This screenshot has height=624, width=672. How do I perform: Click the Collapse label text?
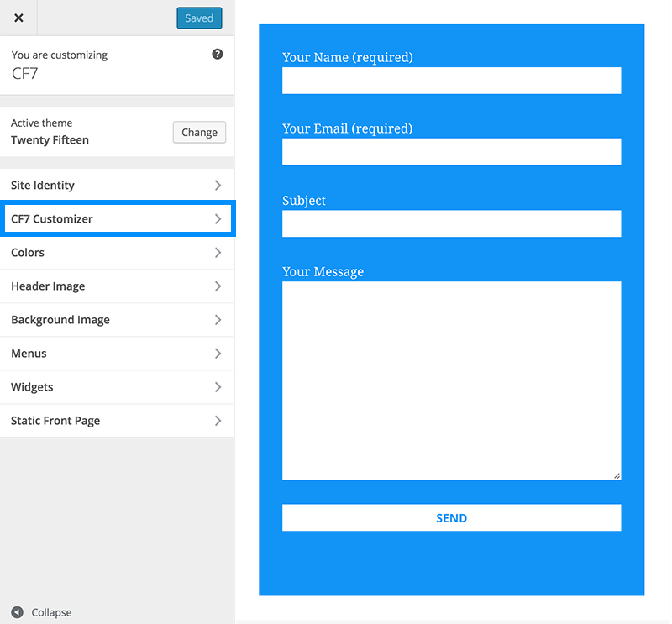click(51, 612)
